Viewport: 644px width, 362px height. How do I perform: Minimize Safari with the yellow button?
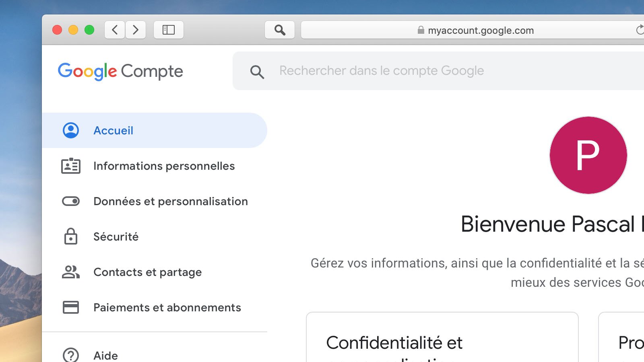[x=73, y=30]
